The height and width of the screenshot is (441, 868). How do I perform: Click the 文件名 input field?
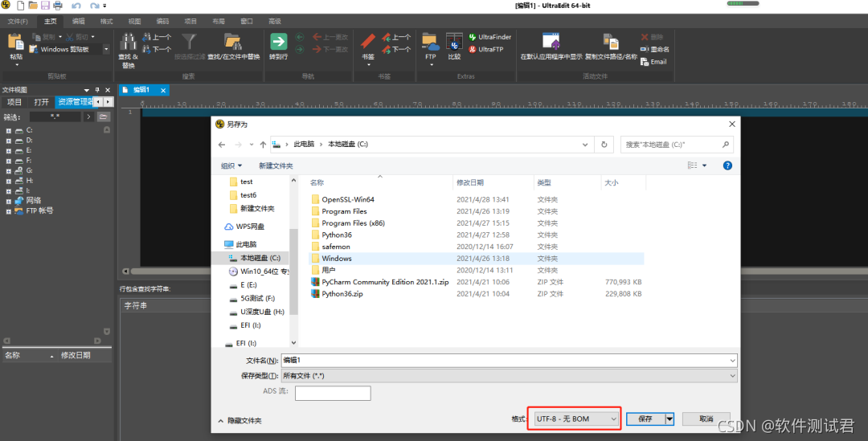(509, 360)
